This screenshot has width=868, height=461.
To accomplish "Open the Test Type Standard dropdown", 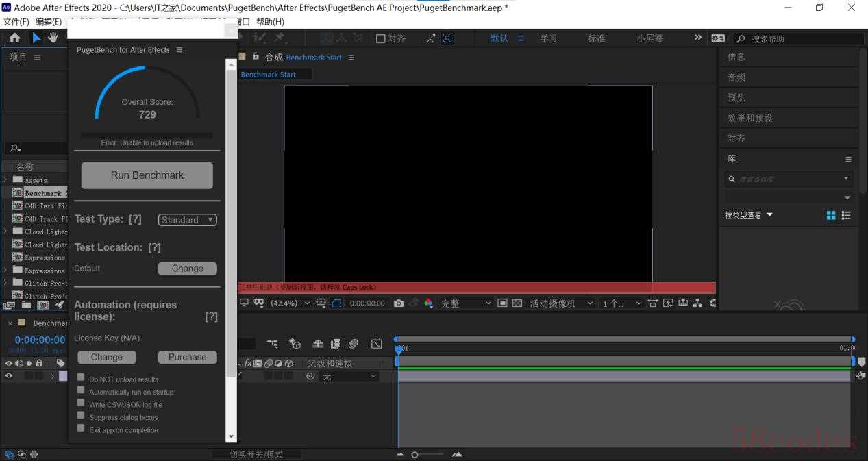I will (188, 220).
